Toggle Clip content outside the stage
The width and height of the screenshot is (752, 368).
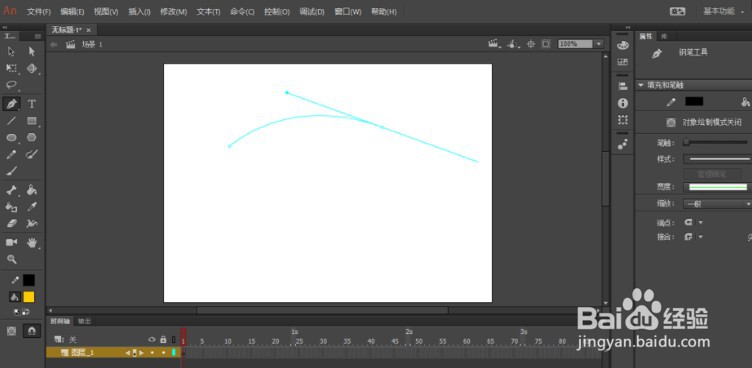click(x=546, y=44)
